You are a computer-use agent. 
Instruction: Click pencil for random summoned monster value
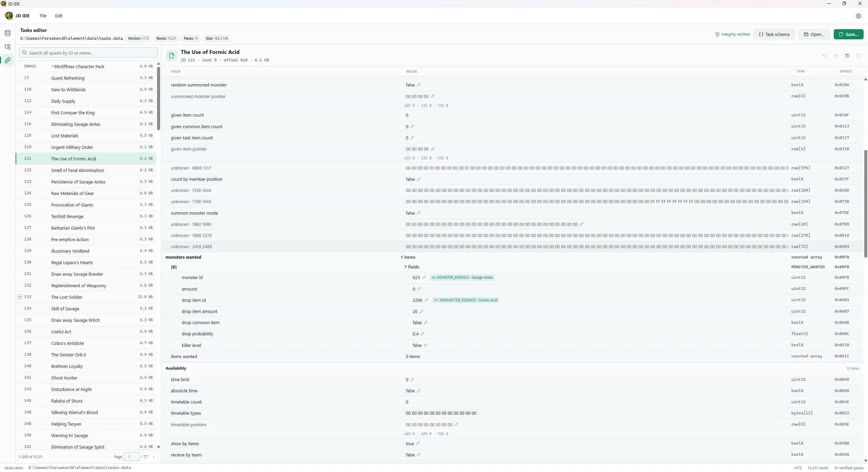[x=419, y=85]
